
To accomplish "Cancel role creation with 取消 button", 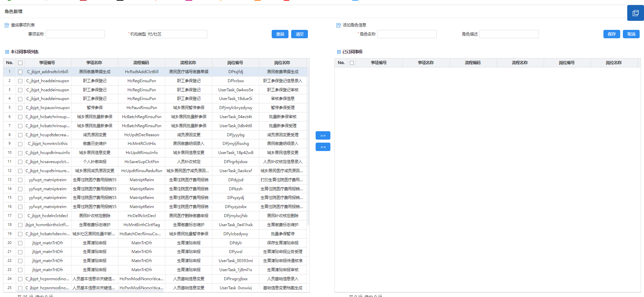I will [x=631, y=34].
